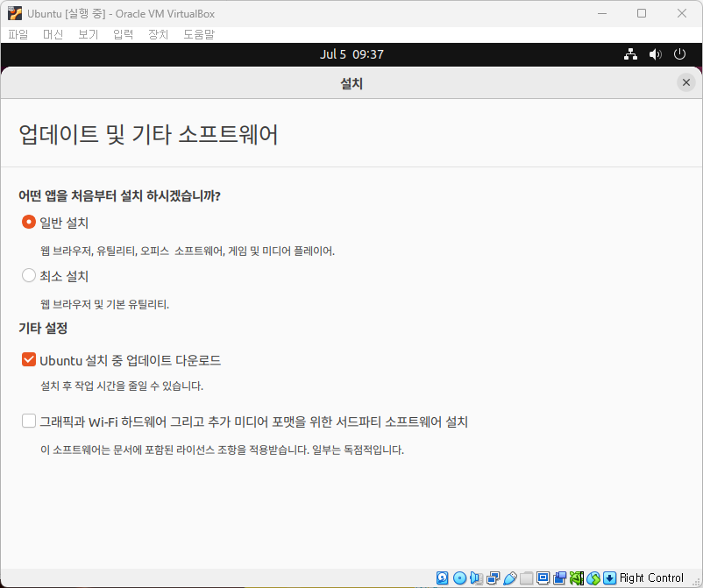
Task: Select the 최소 설치 radio option
Action: tap(29, 275)
